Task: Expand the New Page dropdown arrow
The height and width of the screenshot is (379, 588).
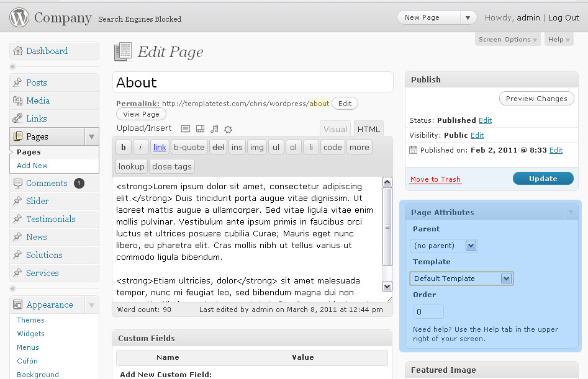Action: [x=469, y=18]
